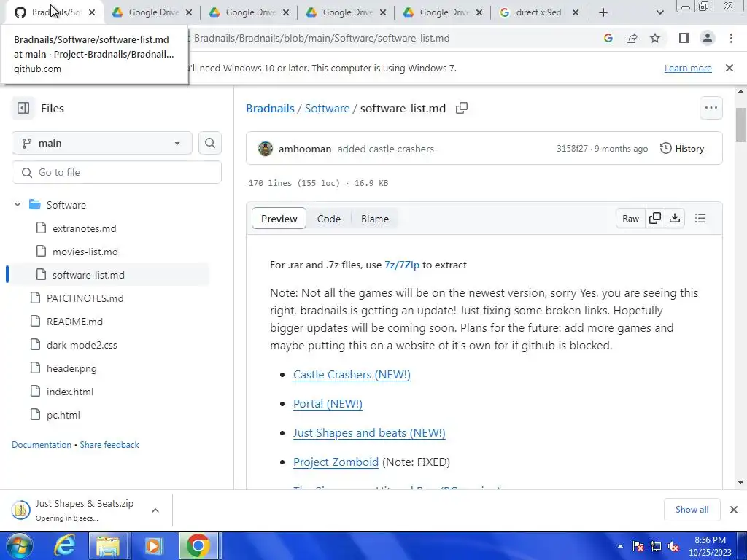
Task: Click Bradnails breadcrumb link
Action: (x=270, y=108)
